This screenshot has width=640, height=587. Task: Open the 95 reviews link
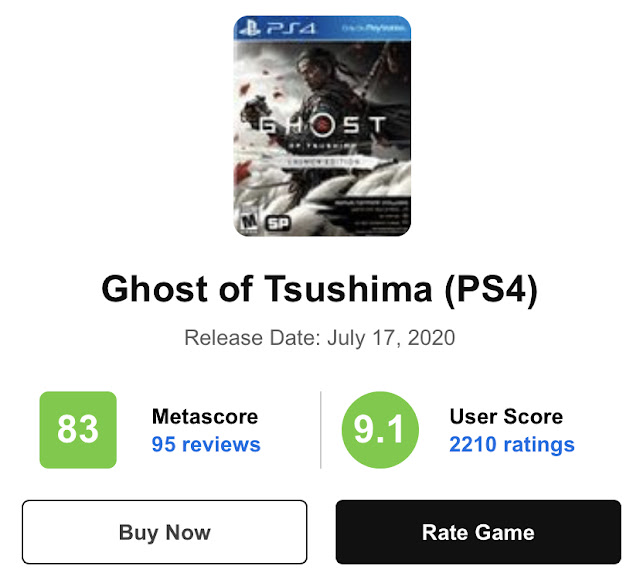206,444
